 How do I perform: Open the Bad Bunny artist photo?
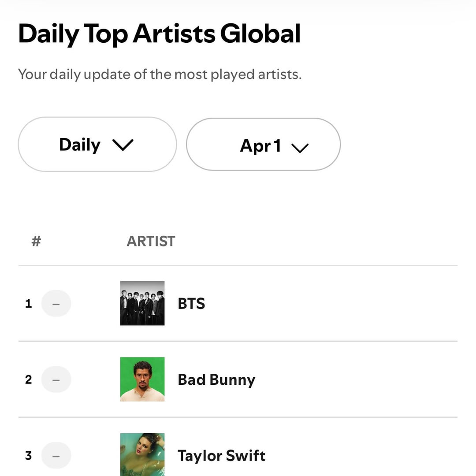point(142,379)
